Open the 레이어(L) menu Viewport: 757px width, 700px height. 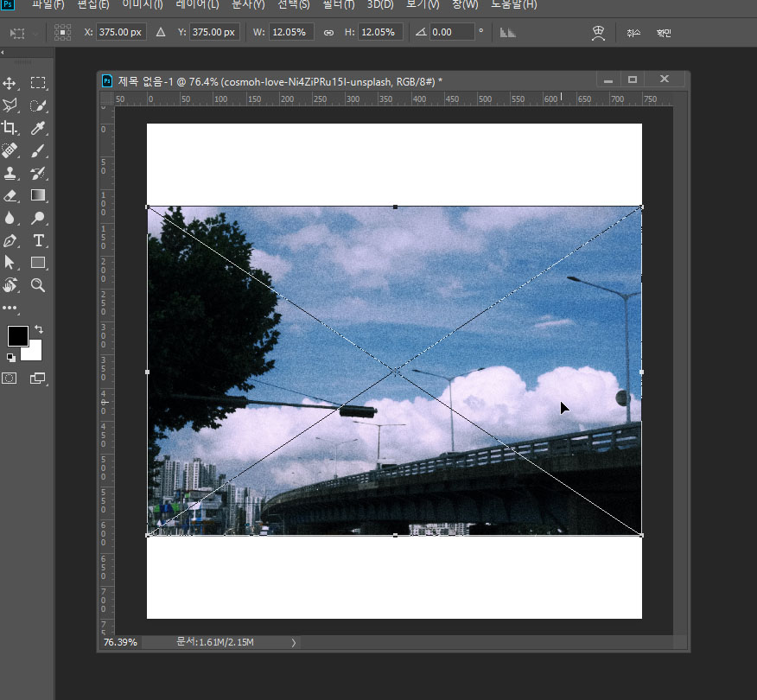point(197,5)
